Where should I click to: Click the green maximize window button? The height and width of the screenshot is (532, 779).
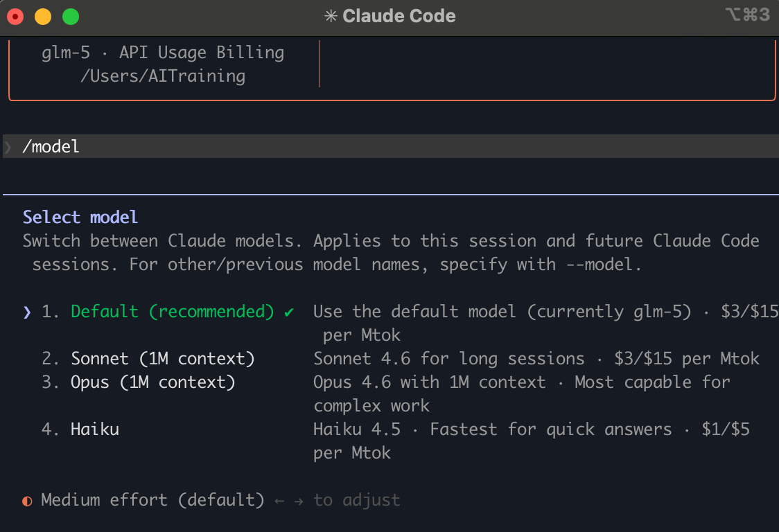point(71,17)
